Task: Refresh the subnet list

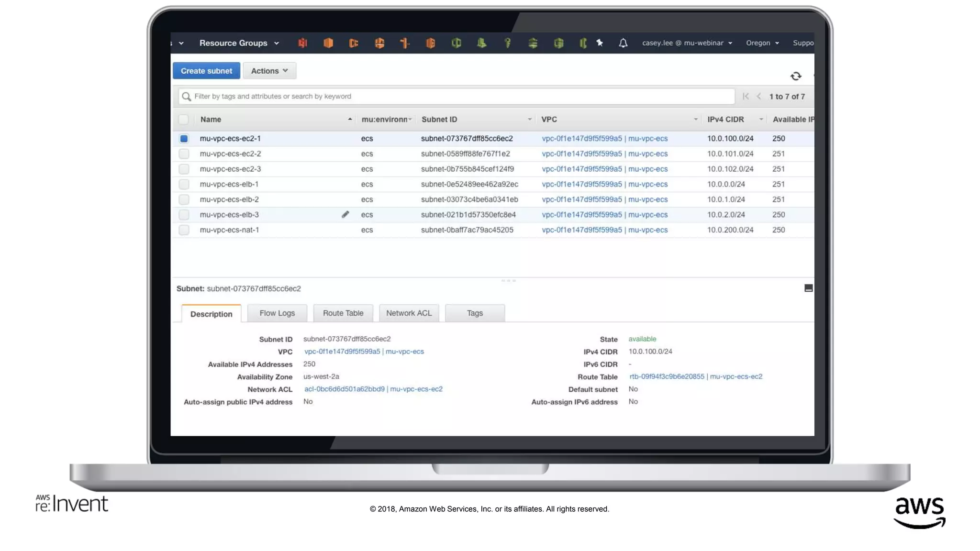Action: [795, 76]
